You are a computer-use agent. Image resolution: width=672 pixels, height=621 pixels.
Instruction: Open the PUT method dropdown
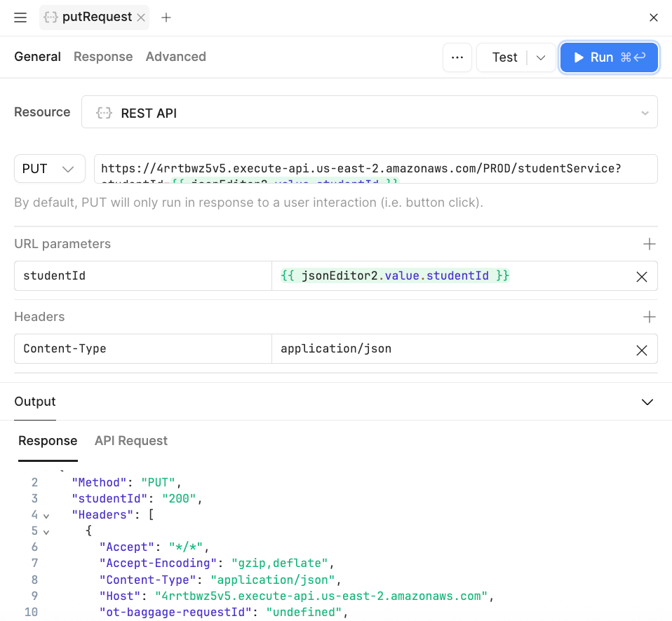coord(49,168)
